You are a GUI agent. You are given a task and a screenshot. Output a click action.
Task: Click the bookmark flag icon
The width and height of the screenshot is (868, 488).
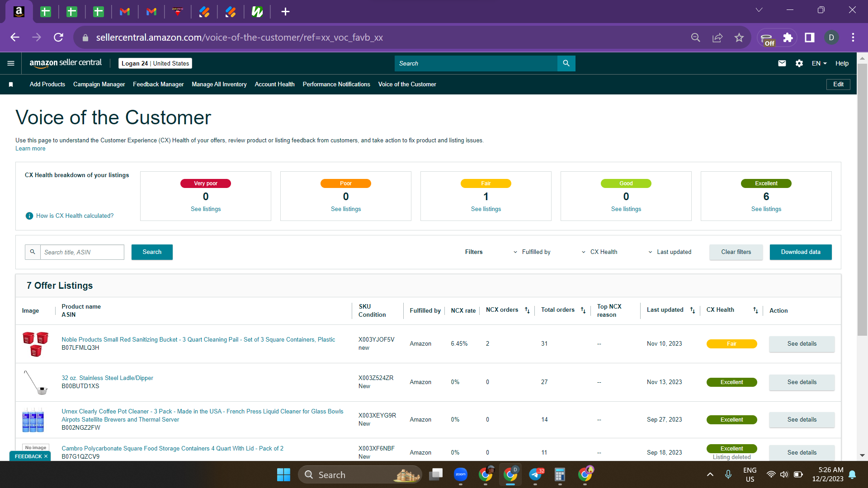11,84
